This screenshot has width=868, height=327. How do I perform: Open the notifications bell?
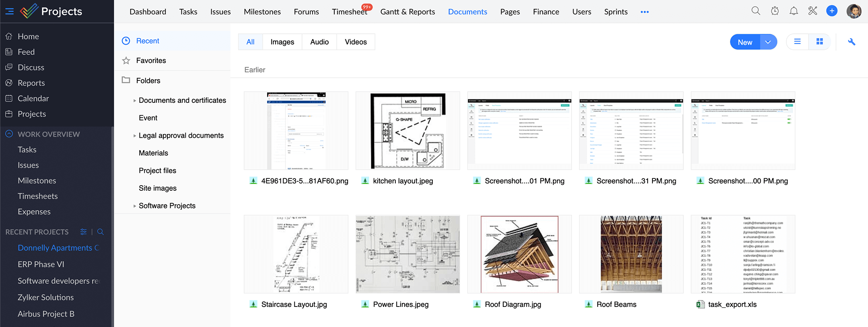click(x=794, y=11)
